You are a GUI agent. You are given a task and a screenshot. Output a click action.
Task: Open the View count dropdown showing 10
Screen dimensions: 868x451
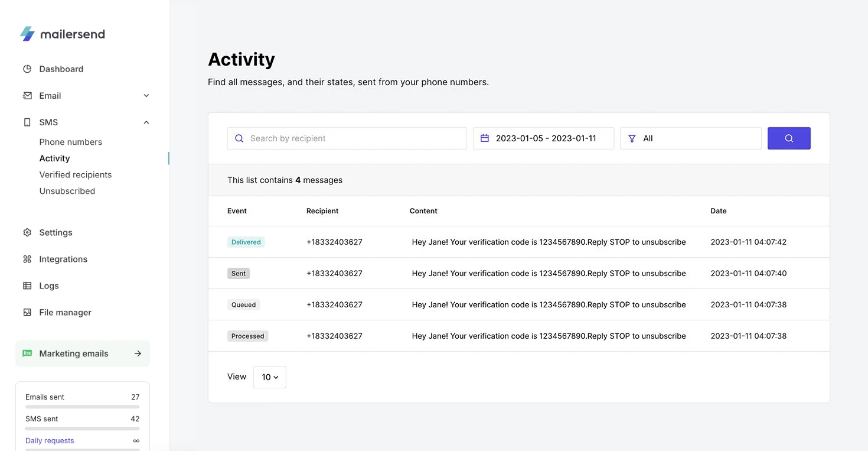(x=269, y=377)
